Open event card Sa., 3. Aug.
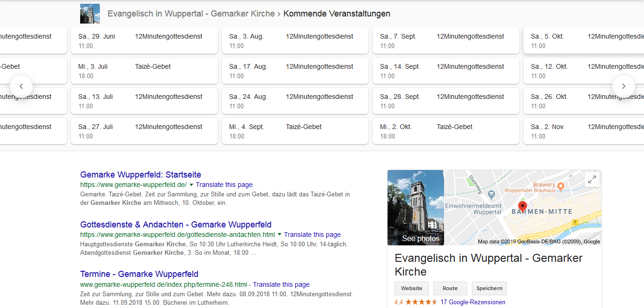 [295, 41]
